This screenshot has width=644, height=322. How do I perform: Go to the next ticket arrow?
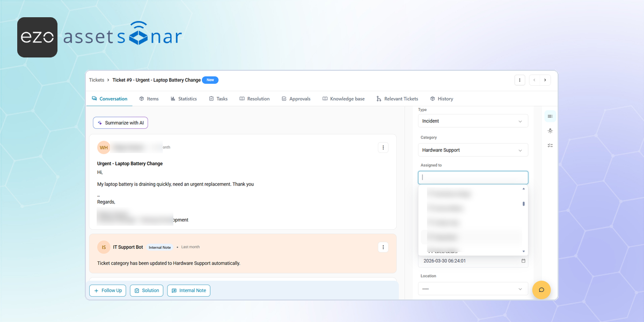545,80
